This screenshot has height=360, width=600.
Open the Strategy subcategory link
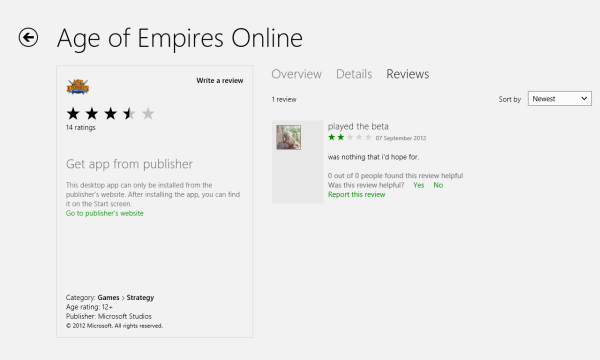point(140,297)
